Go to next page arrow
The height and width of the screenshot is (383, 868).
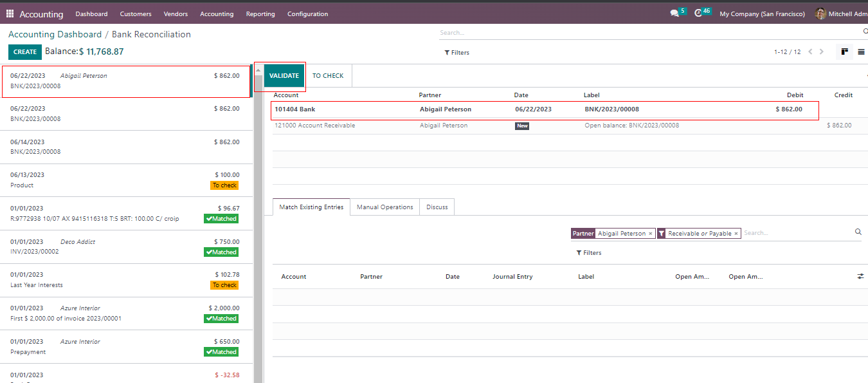(x=822, y=52)
